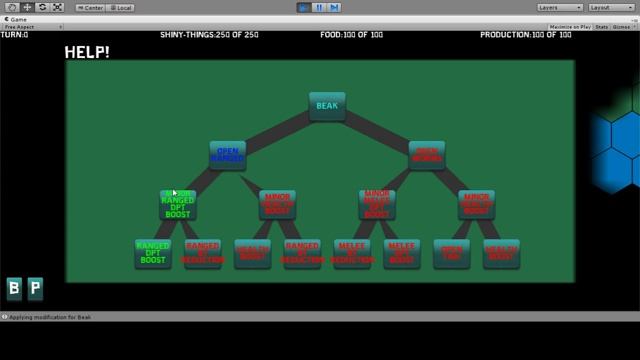Toggle the Stats overlay

(x=602, y=27)
